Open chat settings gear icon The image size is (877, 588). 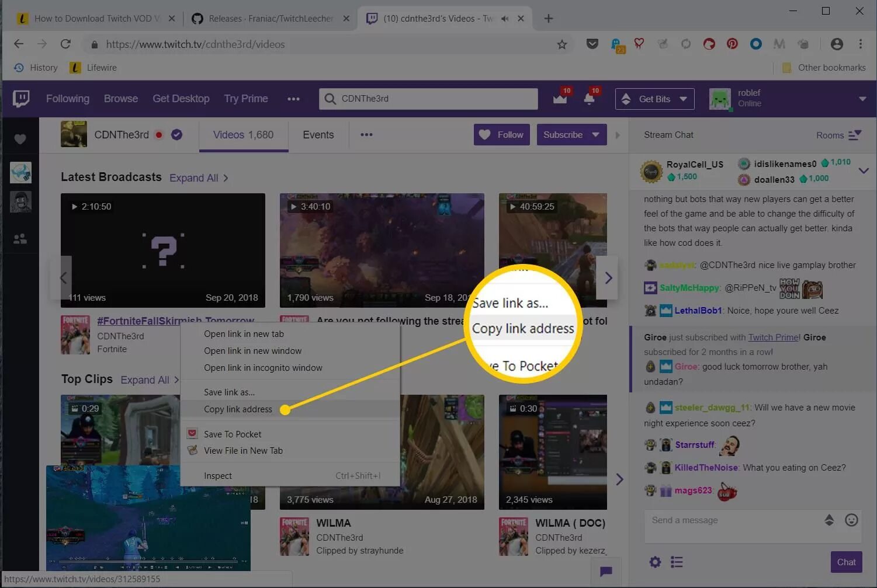point(656,562)
